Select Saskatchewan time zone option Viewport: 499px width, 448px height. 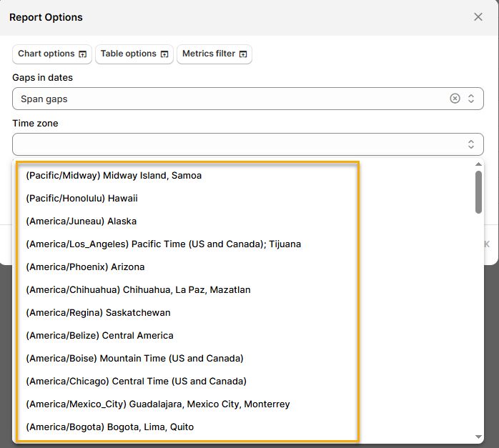click(x=98, y=312)
